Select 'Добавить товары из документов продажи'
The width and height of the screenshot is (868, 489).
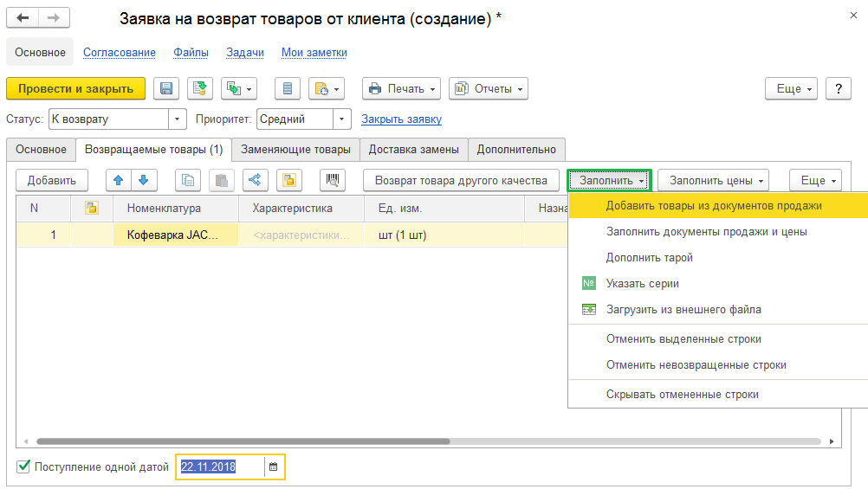[714, 206]
